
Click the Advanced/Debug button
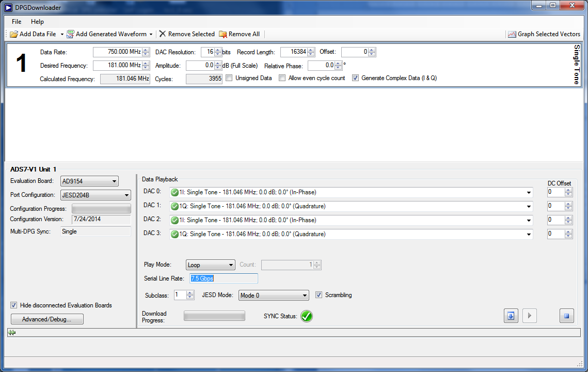point(47,319)
